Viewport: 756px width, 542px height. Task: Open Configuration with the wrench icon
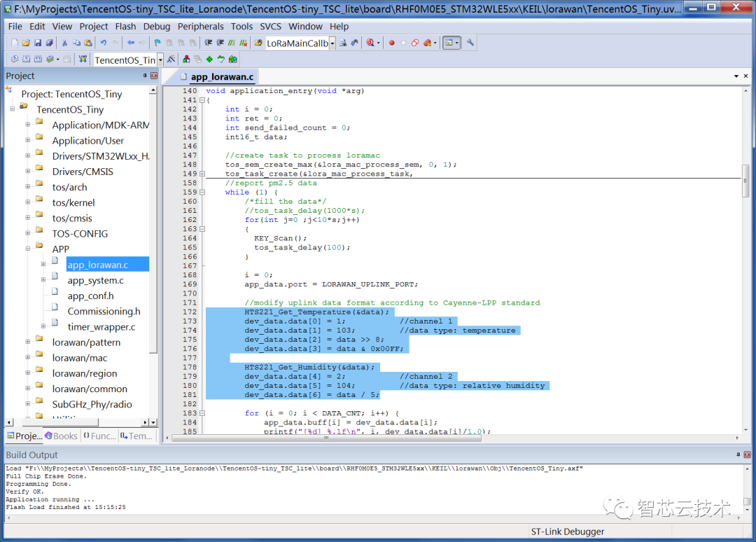click(470, 43)
